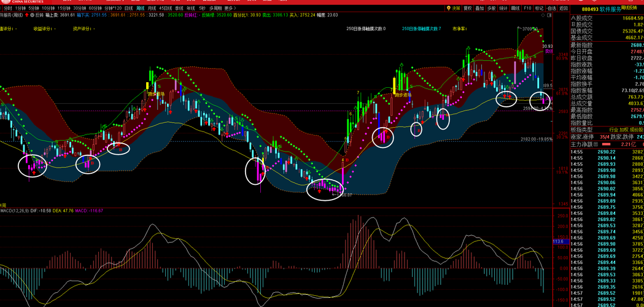Viewport: 644px width, 307px height.
Task: Select the 1分钟 period
Action: pyautogui.click(x=19, y=8)
